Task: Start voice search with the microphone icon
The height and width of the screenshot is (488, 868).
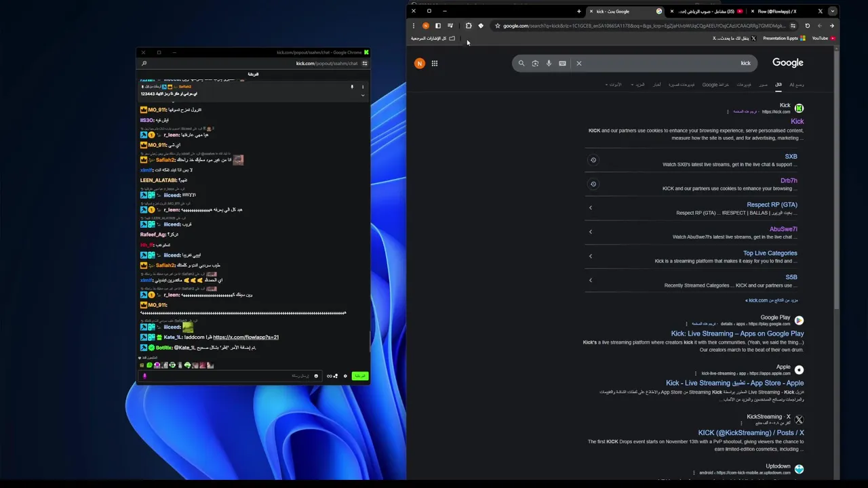Action: point(549,63)
